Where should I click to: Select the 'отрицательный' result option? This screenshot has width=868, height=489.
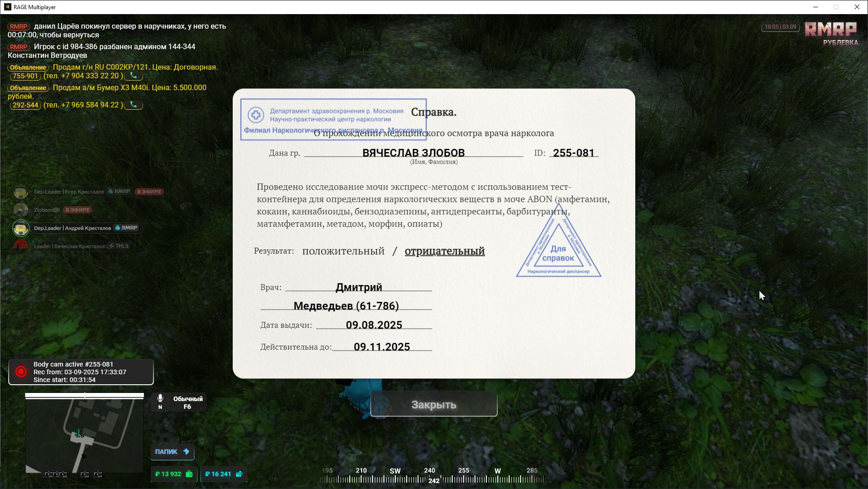(444, 251)
